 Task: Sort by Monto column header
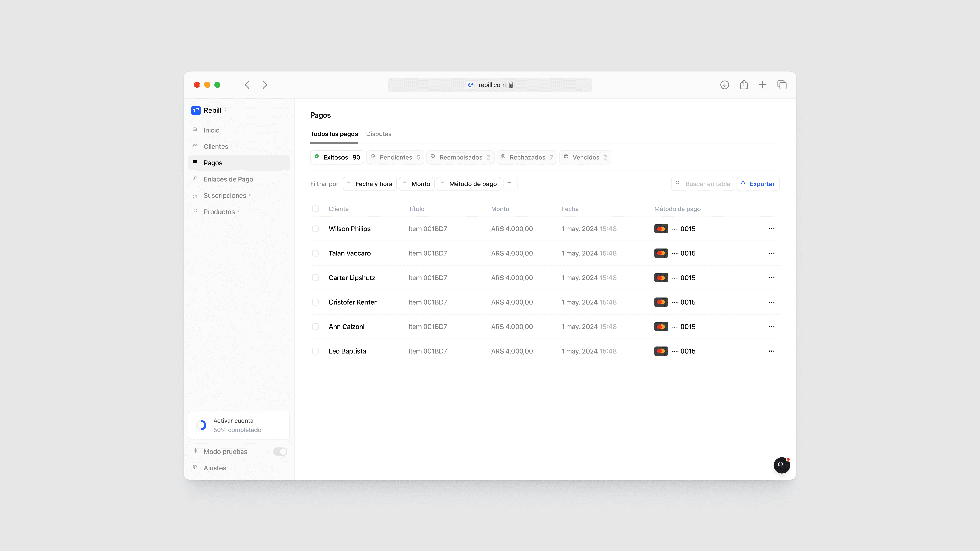[x=500, y=209]
